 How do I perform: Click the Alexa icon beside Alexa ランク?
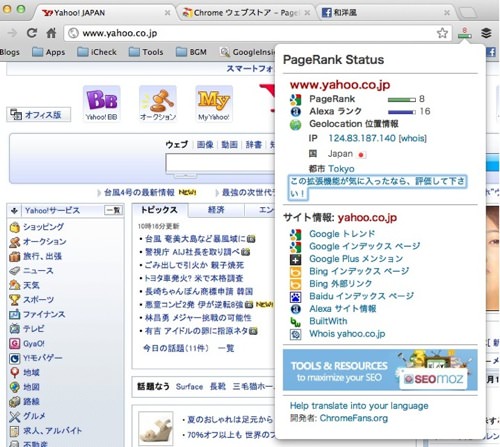(x=295, y=112)
